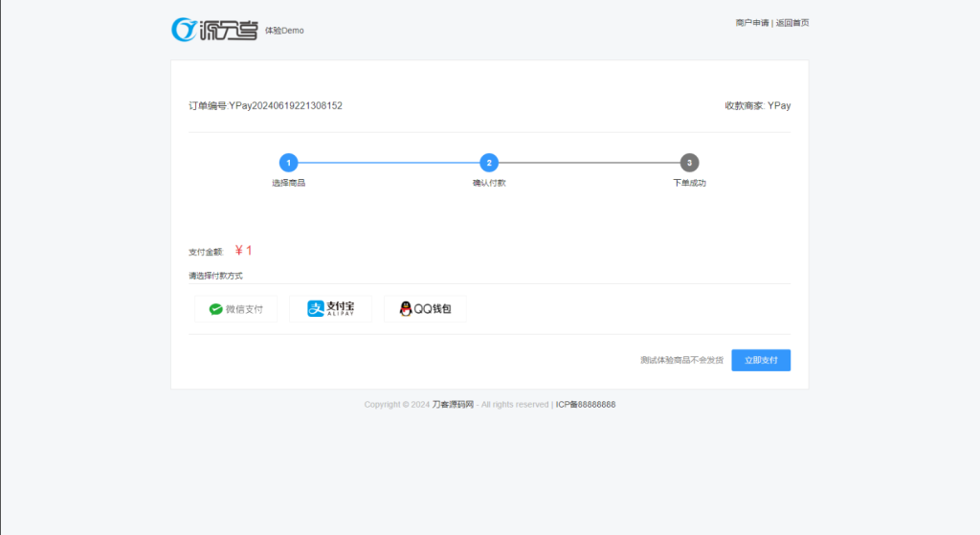Click the 测试体验商品不会发货 notice text
This screenshot has height=535, width=980.
click(681, 361)
